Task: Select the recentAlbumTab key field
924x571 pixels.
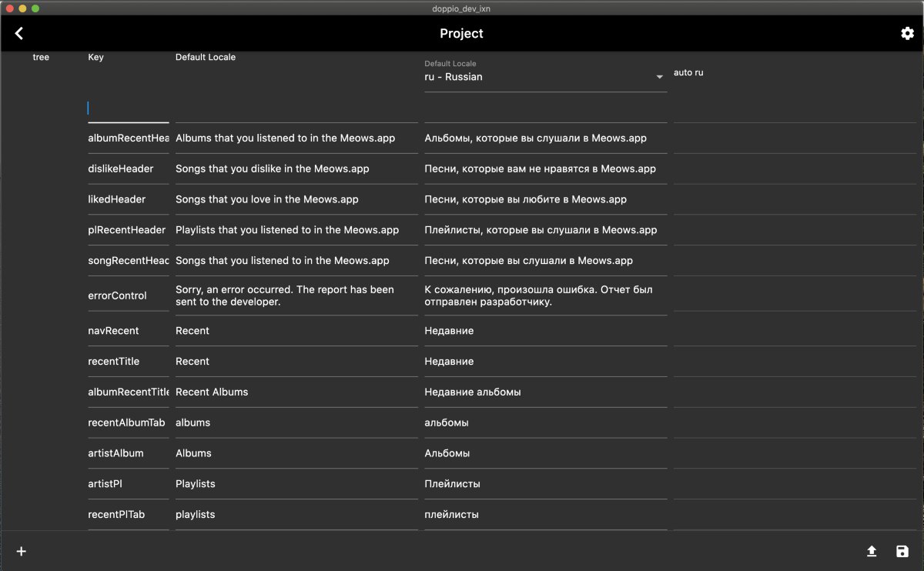Action: coord(129,423)
